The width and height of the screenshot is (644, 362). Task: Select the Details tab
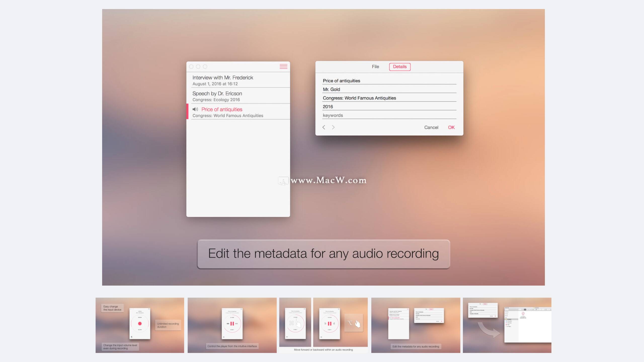pos(399,67)
